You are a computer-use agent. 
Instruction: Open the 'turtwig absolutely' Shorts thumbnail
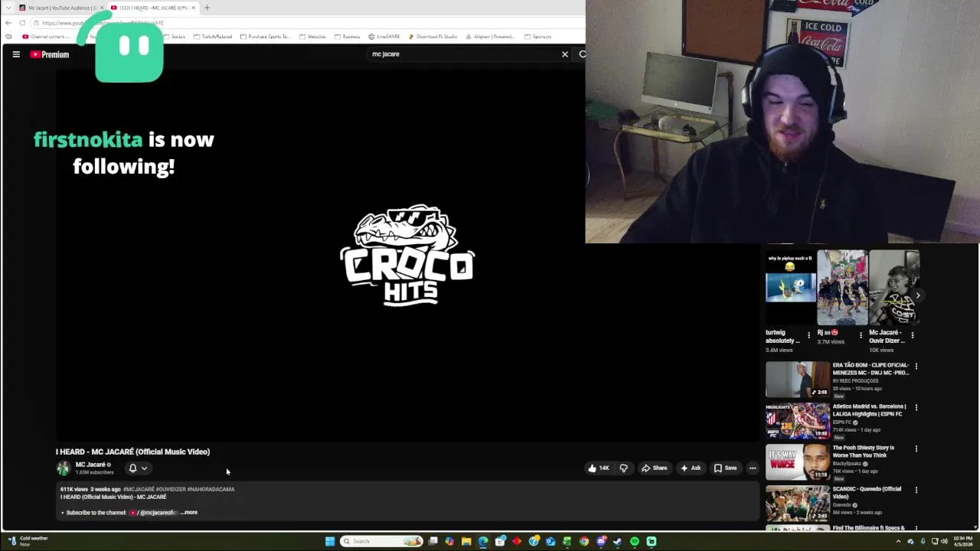pos(790,288)
